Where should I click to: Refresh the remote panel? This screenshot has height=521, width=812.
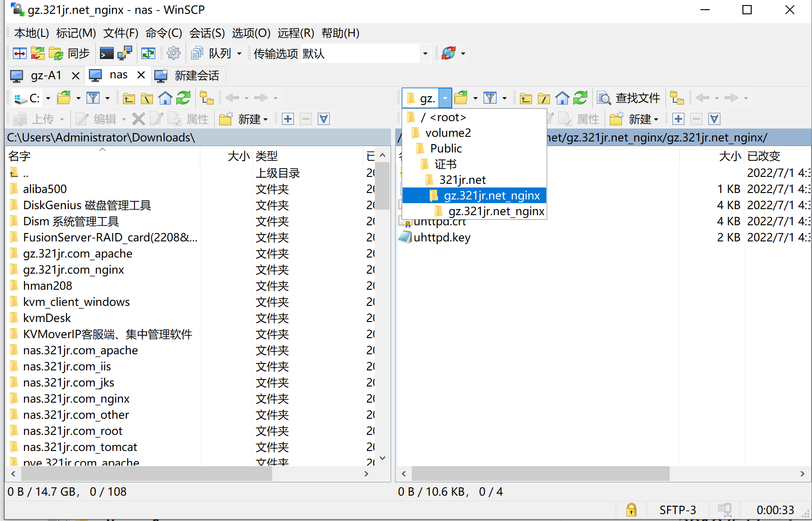580,98
